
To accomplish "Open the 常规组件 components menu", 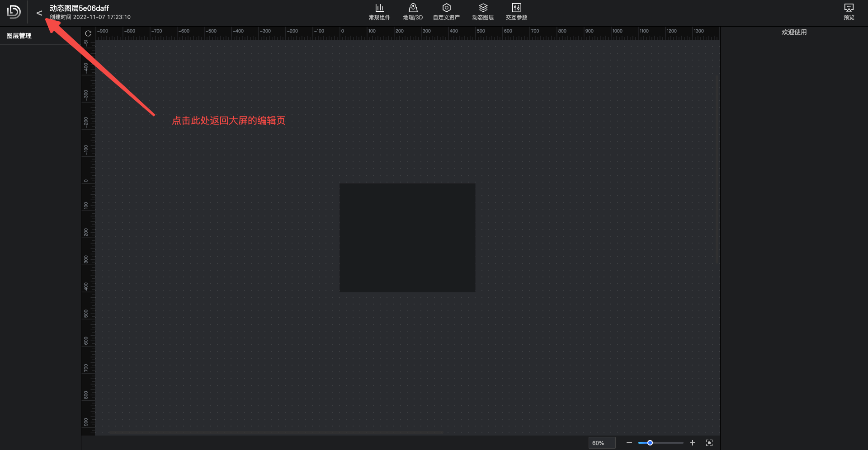I will point(379,12).
